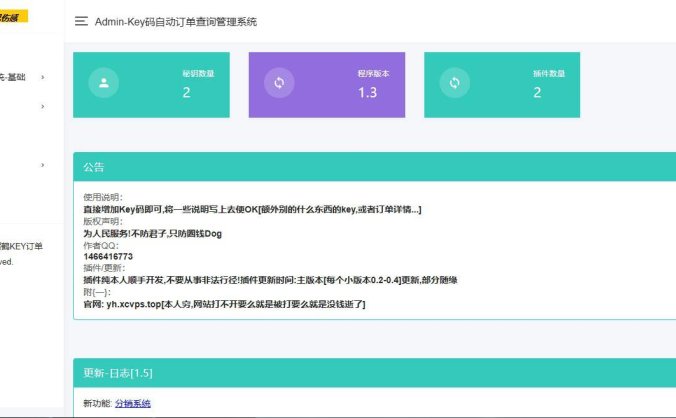Viewport: 676px width, 418px height.
Task: Open the 分销系统 link
Action: tap(133, 403)
